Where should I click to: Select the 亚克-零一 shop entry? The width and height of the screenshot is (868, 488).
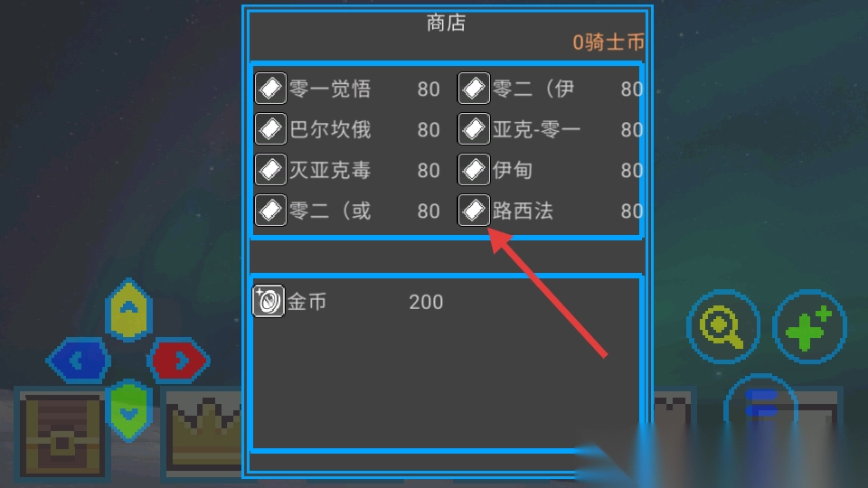(551, 129)
